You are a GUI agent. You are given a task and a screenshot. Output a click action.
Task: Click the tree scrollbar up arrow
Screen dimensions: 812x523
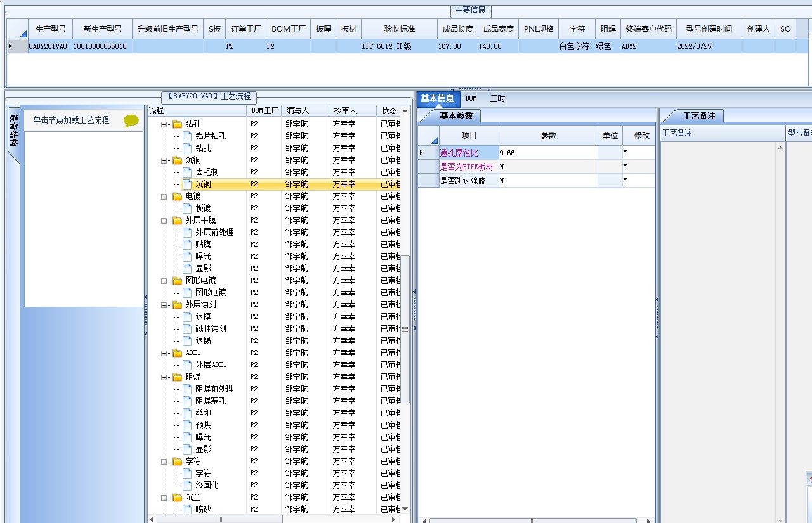coord(405,111)
